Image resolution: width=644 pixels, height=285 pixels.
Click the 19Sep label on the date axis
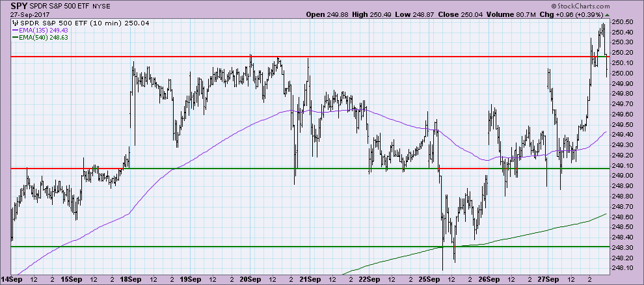tap(189, 280)
